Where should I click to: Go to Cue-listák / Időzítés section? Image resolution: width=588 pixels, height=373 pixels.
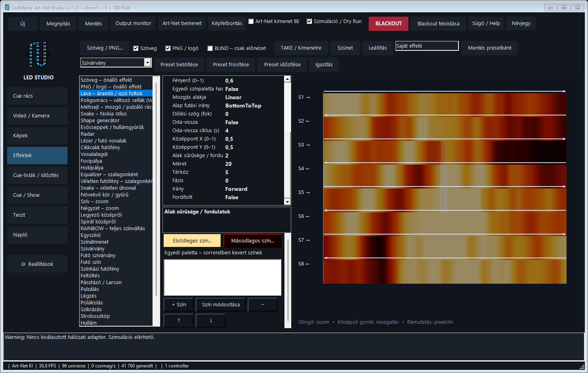pyautogui.click(x=37, y=175)
